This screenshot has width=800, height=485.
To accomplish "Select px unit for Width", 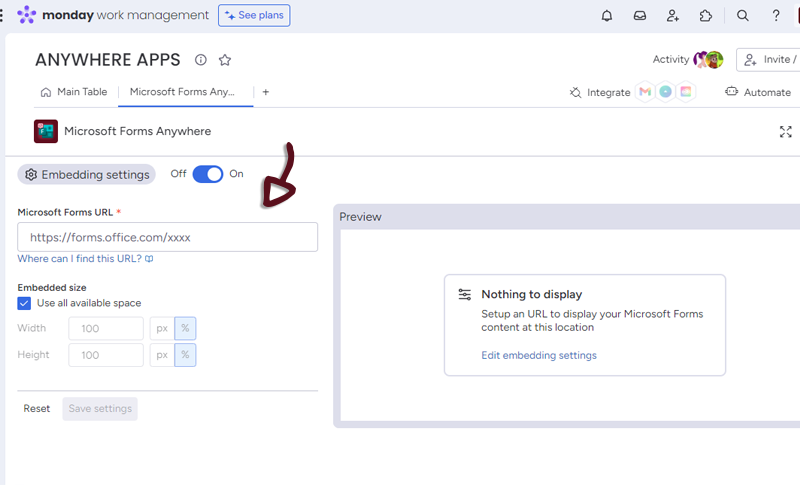I will (x=162, y=328).
